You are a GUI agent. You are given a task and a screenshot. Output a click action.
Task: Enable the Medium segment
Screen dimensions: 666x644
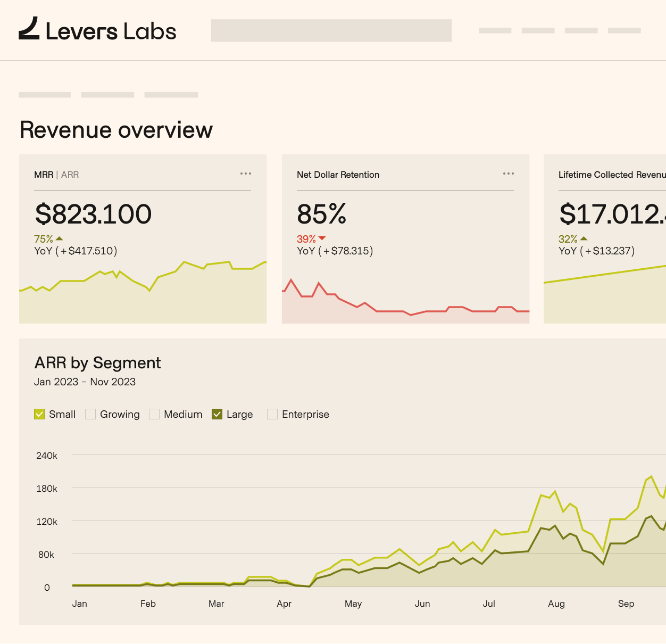[154, 414]
